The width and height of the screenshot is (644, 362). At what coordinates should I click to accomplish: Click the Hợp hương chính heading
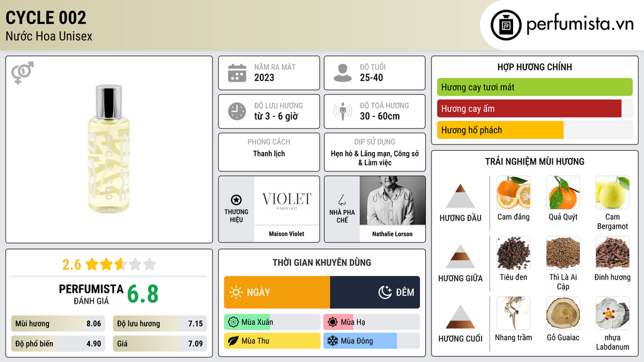(x=535, y=67)
